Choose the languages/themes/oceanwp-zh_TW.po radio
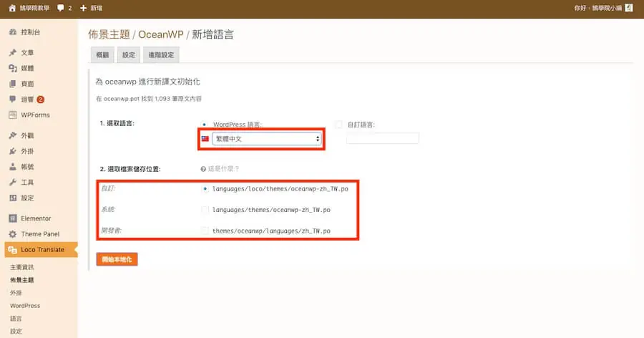 coord(205,210)
